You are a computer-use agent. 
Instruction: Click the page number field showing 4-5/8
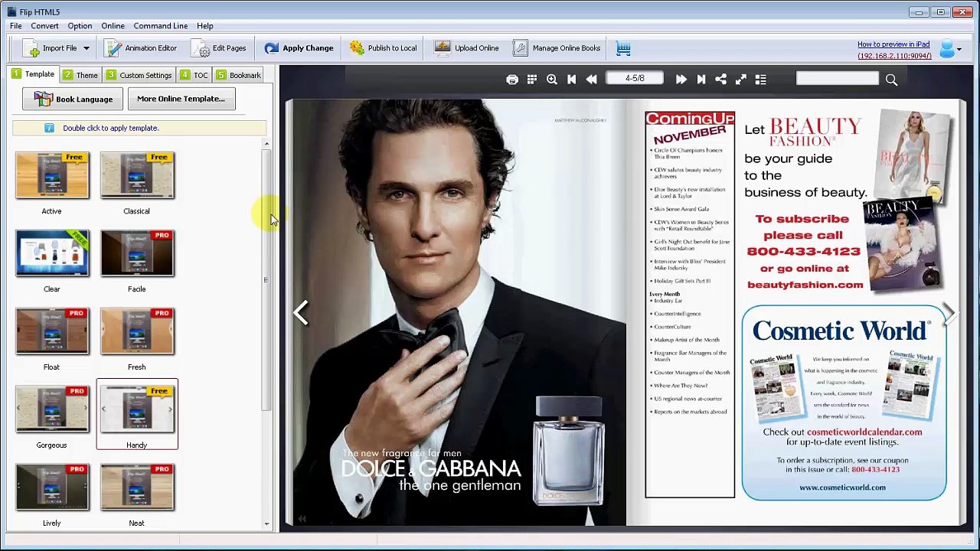[635, 78]
